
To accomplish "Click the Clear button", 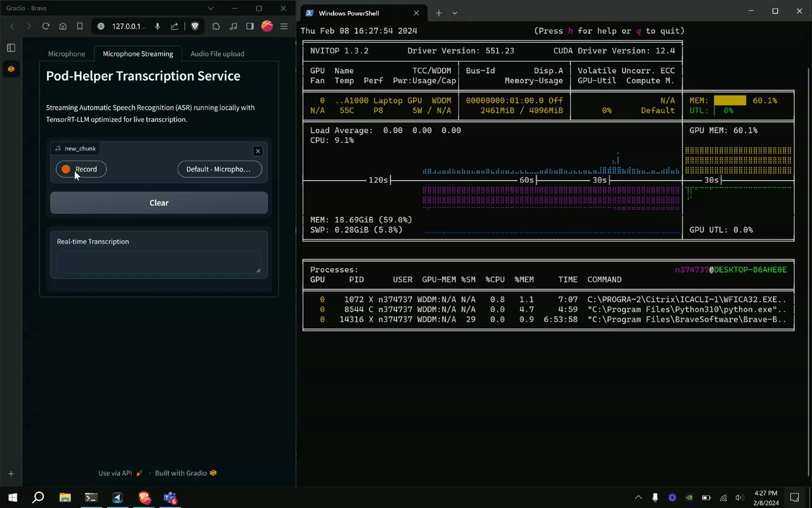I will [x=159, y=203].
